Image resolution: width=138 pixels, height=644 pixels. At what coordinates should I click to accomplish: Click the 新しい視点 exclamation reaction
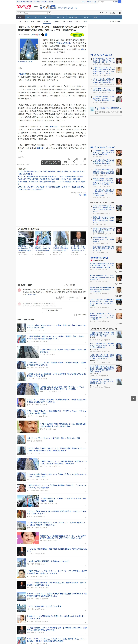[x=83, y=163]
